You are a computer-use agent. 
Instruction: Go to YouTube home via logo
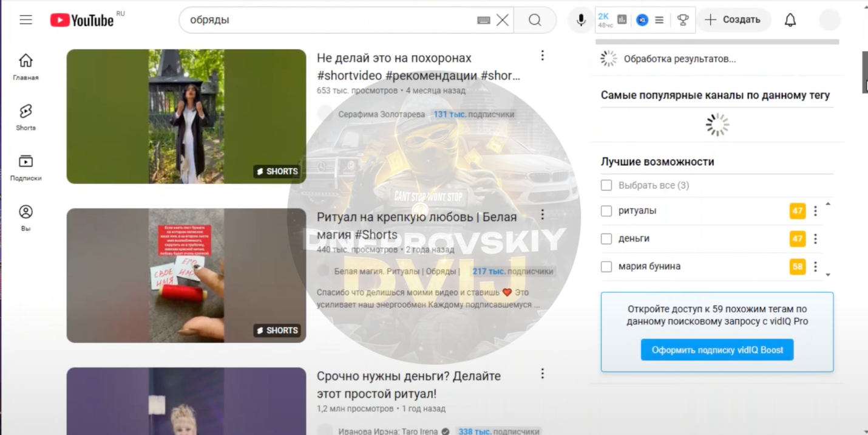tap(82, 20)
